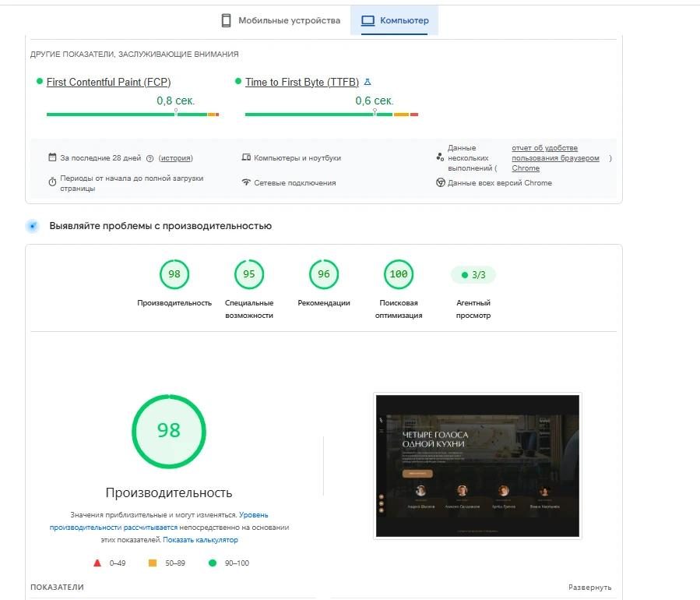Click the large 98 performance gauge
This screenshot has height=600, width=700.
click(x=169, y=431)
